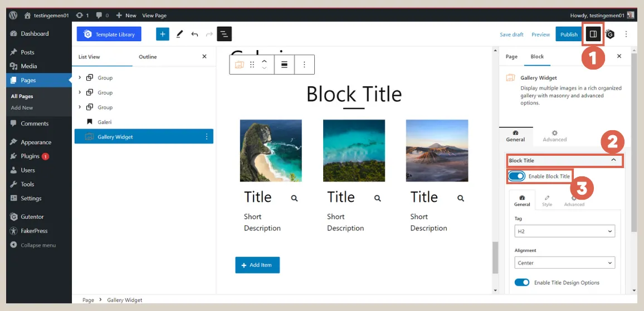644x311 pixels.
Task: Open the editor Options three-dot menu
Action: click(x=626, y=34)
